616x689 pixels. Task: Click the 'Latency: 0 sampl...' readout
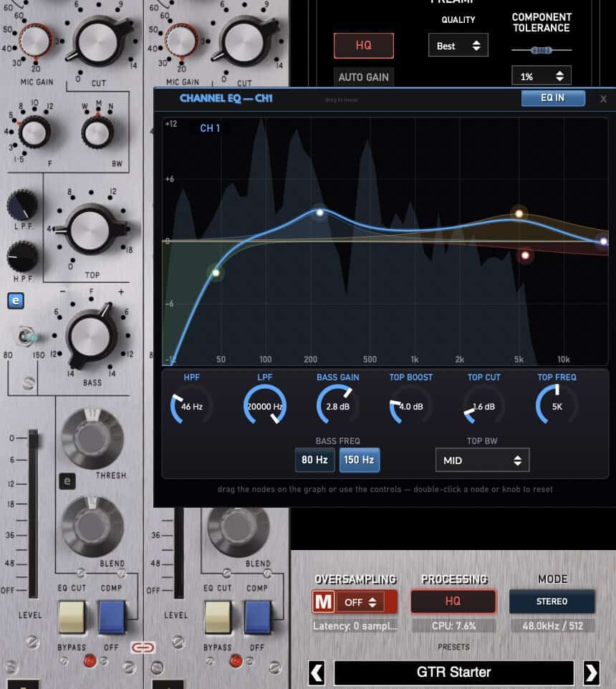pos(355,626)
